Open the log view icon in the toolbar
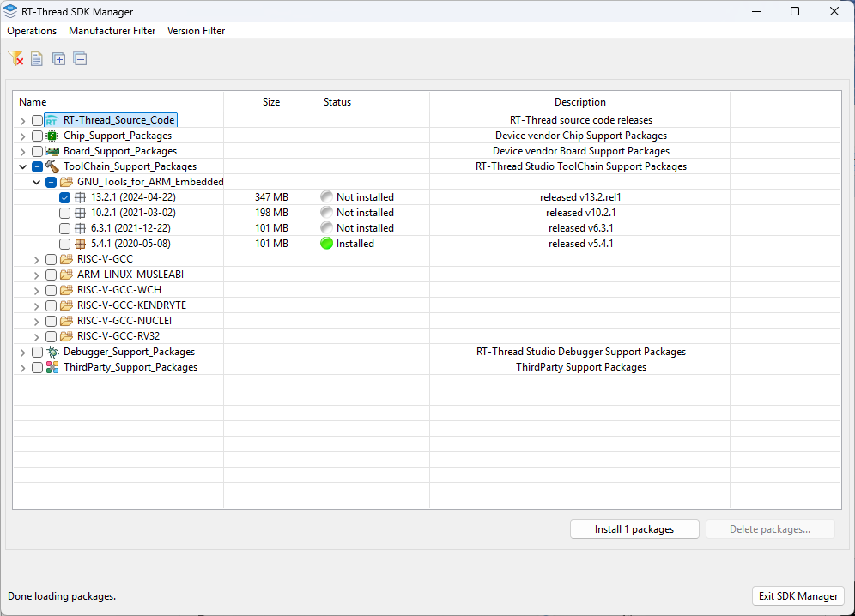The height and width of the screenshot is (616, 855). tap(36, 58)
